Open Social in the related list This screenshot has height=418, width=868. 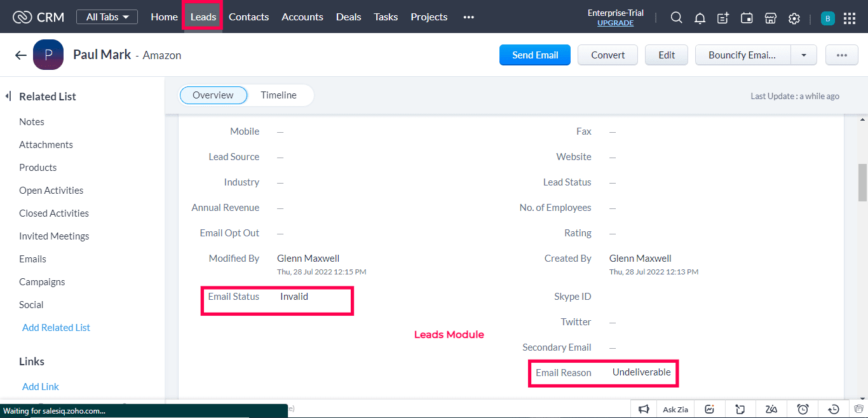pos(31,305)
